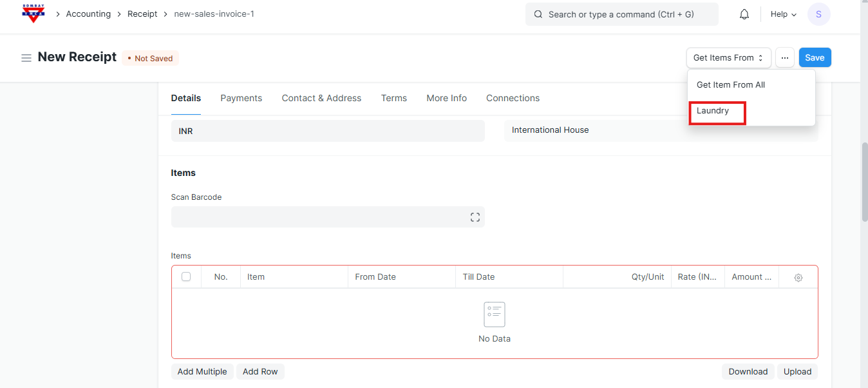Viewport: 868px width, 388px height.
Task: Expand the Help dropdown menu
Action: click(x=783, y=14)
